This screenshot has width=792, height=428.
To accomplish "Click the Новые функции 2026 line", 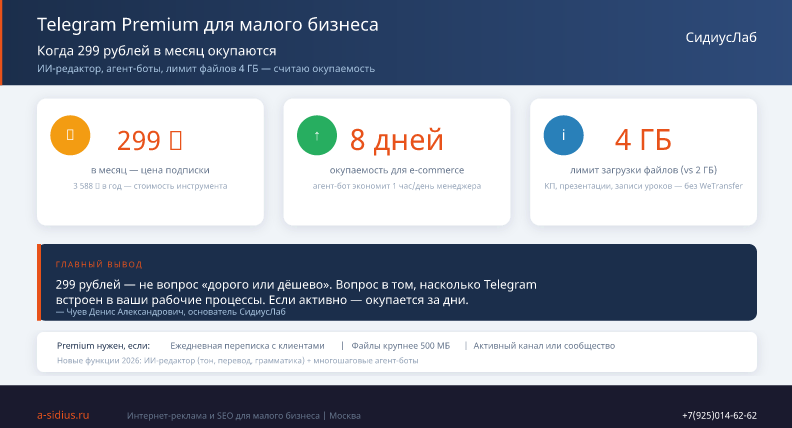I will [237, 361].
